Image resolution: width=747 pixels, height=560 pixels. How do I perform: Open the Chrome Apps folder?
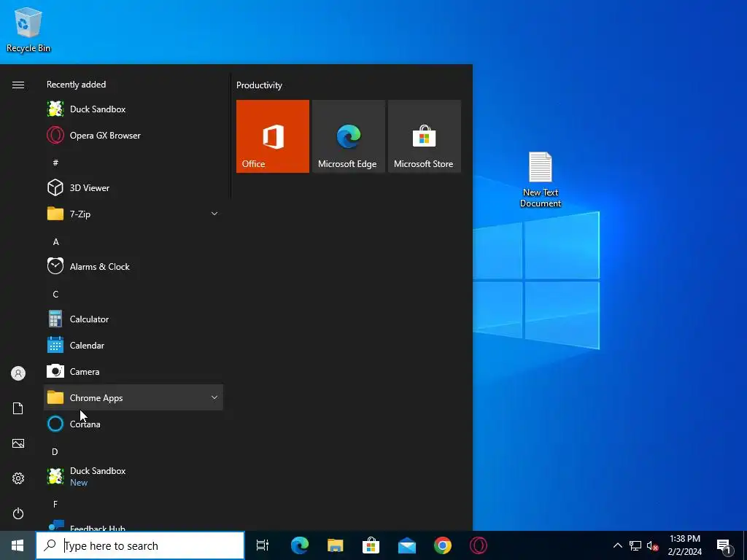(x=133, y=397)
